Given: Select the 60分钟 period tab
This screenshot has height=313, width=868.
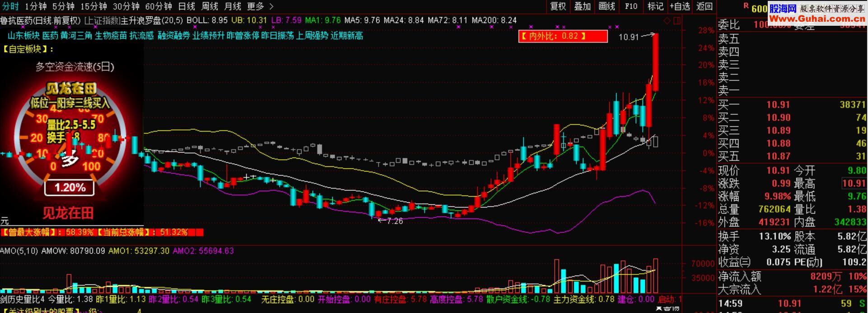Looking at the screenshot, I should [159, 6].
